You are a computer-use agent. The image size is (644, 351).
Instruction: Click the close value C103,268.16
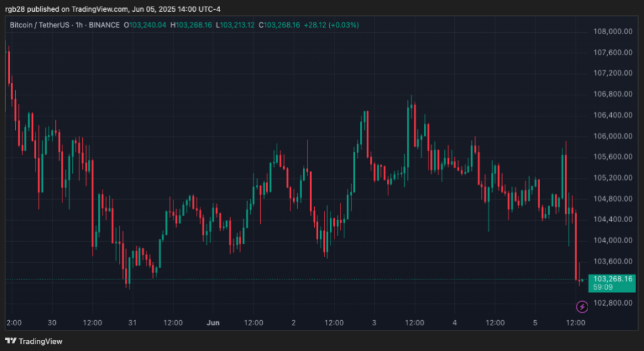[279, 25]
